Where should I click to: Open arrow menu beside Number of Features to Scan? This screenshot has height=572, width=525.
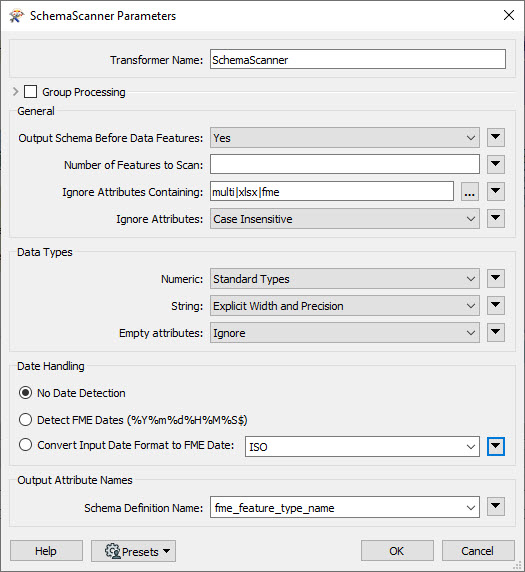495,165
